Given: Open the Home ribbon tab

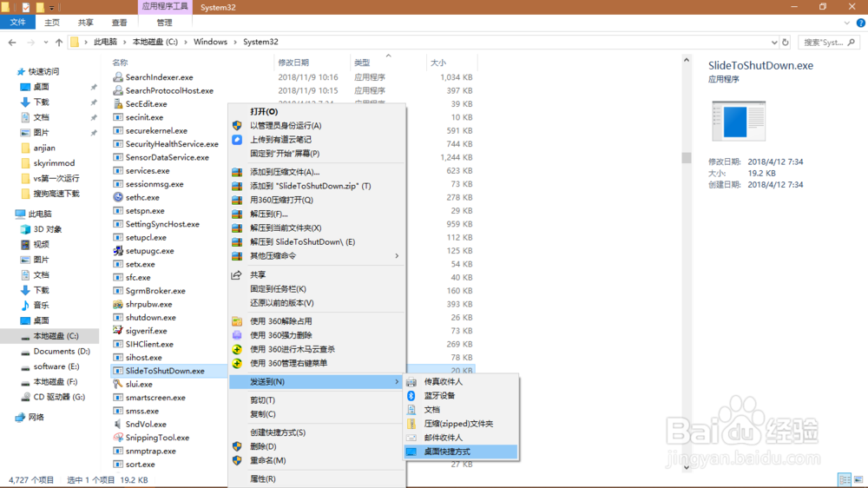Looking at the screenshot, I should tap(51, 23).
